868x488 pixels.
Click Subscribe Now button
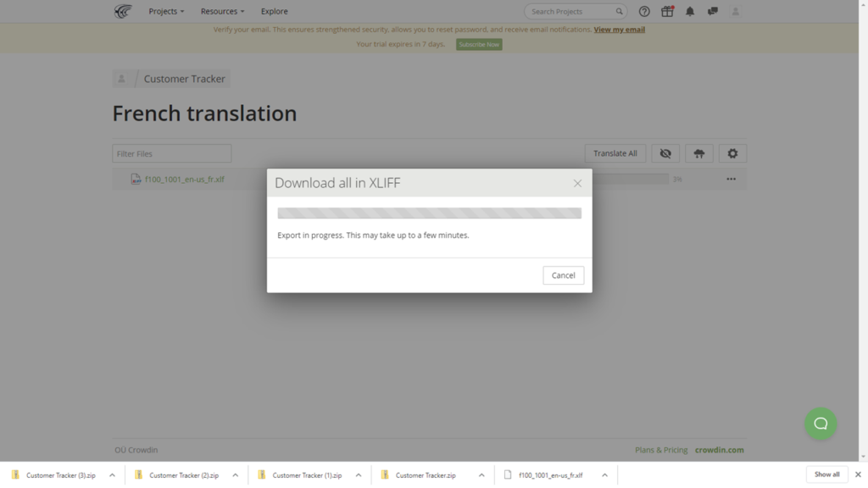(x=479, y=44)
